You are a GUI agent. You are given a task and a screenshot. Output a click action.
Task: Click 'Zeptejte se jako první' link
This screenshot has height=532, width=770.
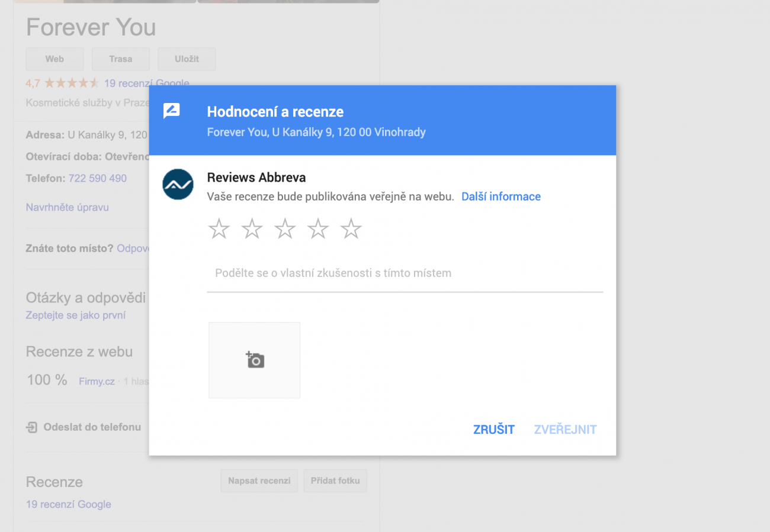tap(76, 315)
